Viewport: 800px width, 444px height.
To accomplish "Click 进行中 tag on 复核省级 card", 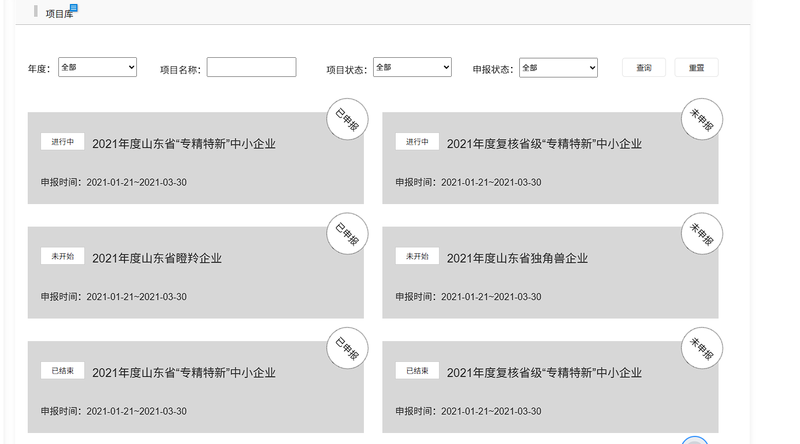I will [417, 142].
